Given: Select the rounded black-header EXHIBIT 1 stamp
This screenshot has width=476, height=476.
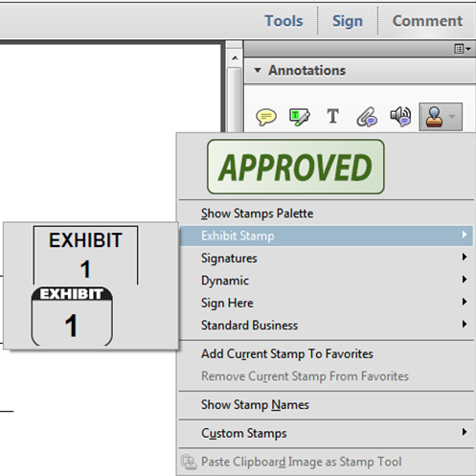Looking at the screenshot, I should [72, 316].
